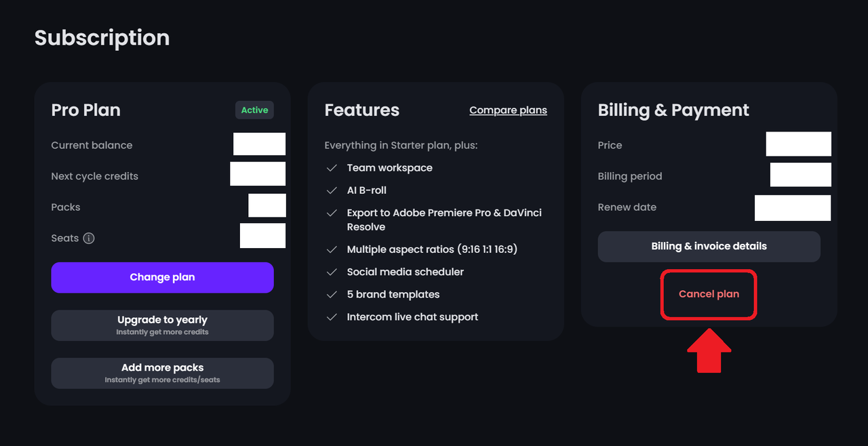868x446 pixels.
Task: Select Upgrade to yearly
Action: click(163, 325)
